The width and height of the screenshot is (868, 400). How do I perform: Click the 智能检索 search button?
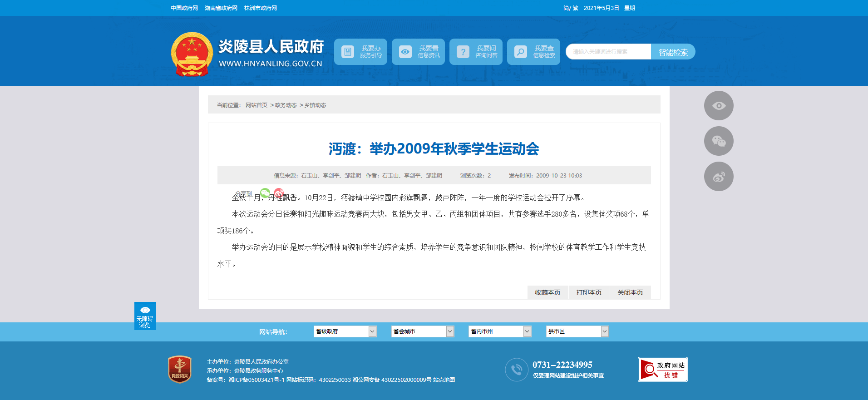pyautogui.click(x=673, y=52)
